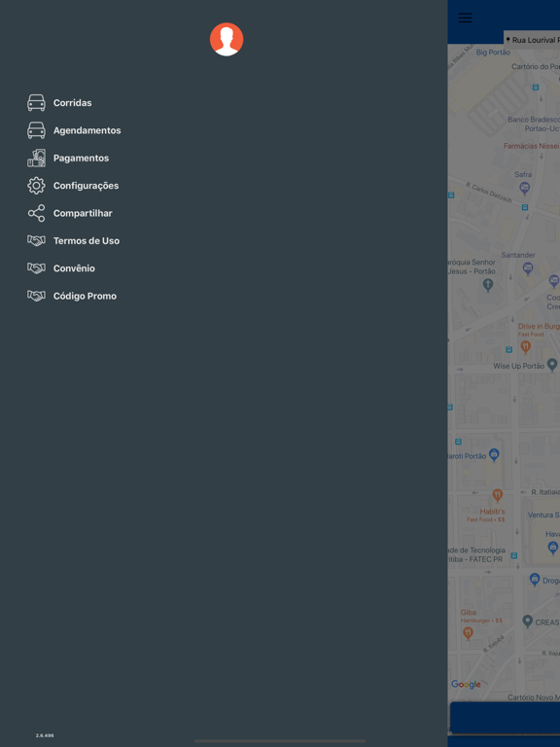
Task: Click the money icon beside Pagamentos
Action: pyautogui.click(x=36, y=158)
